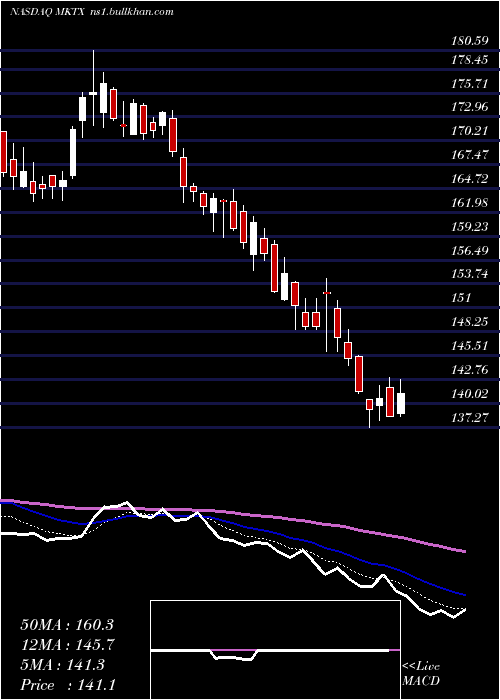Viewport: 500px width, 700px height.
Task: Click the 159.23 price axis label
Action: tap(469, 227)
